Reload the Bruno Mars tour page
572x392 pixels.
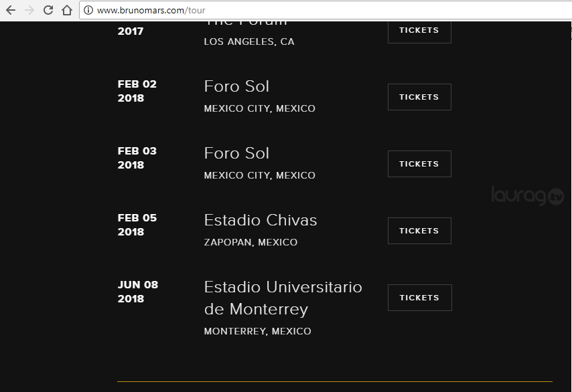click(x=48, y=10)
